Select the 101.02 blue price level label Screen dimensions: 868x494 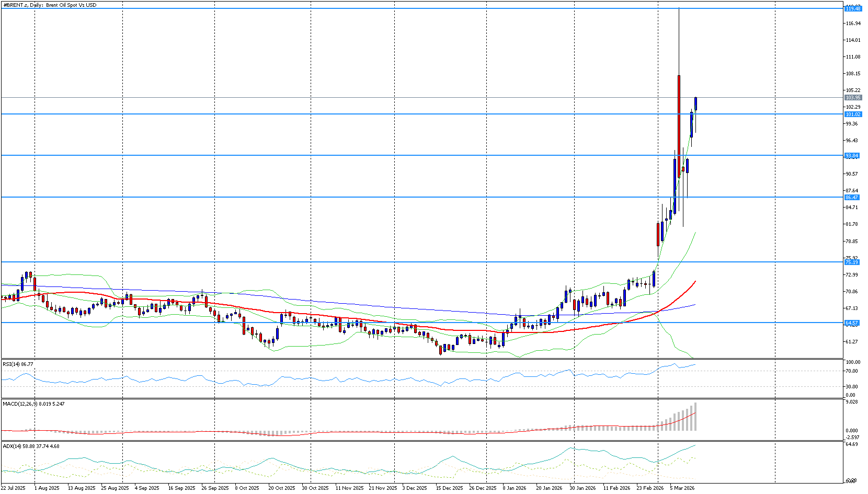click(853, 114)
